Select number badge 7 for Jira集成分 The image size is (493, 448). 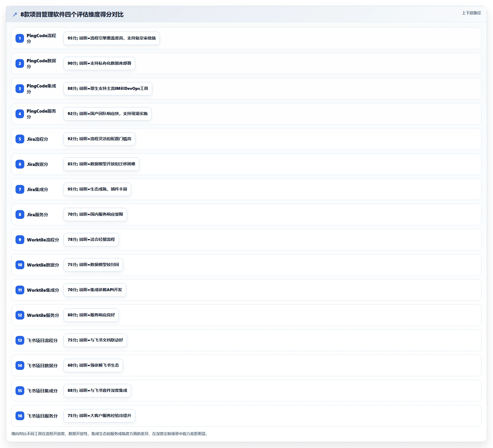pyautogui.click(x=20, y=189)
